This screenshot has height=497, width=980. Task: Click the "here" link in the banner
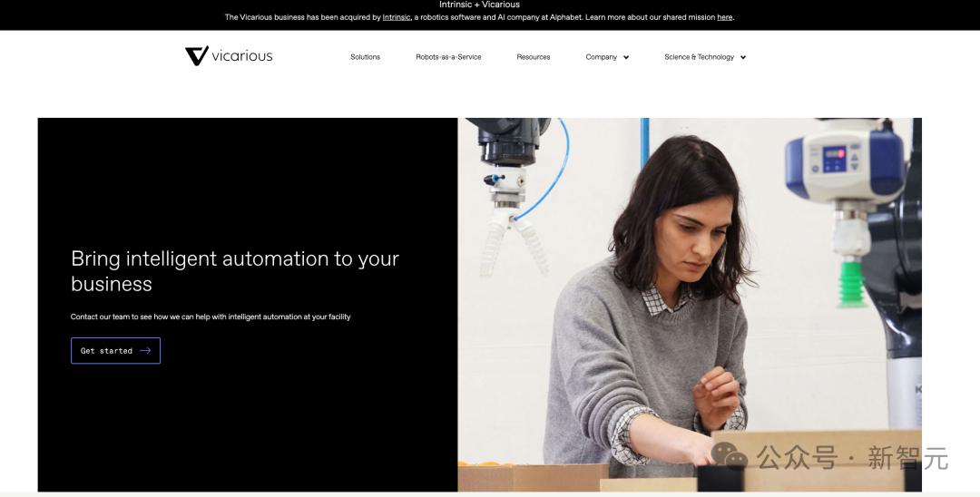click(724, 17)
